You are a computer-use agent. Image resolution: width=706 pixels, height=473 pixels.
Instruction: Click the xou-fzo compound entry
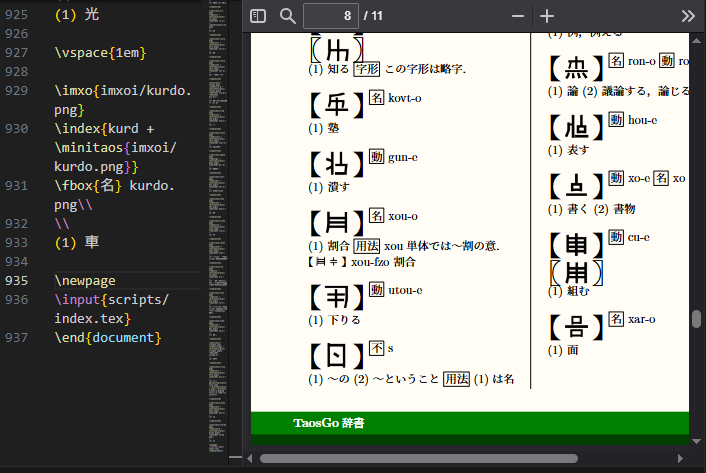point(362,262)
